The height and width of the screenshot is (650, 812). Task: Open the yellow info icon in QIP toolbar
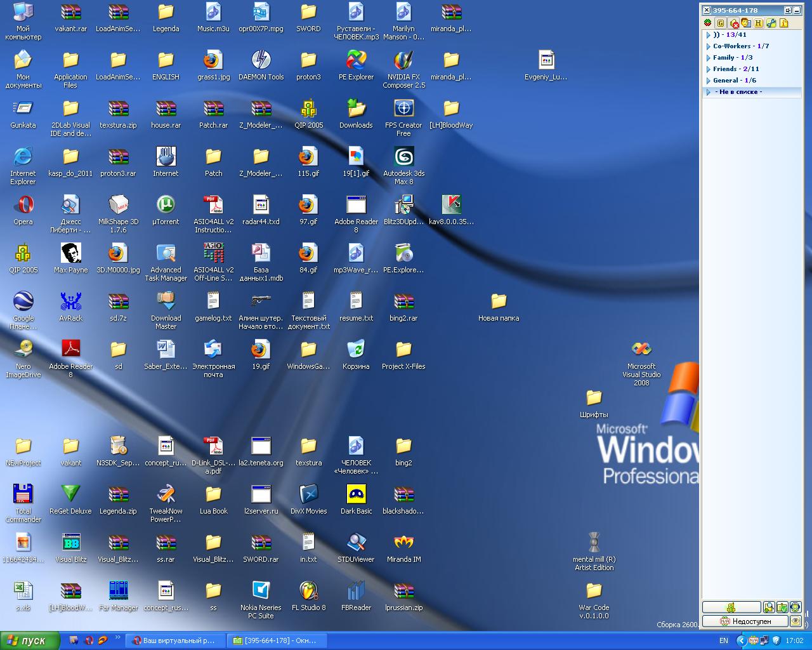coord(783,23)
